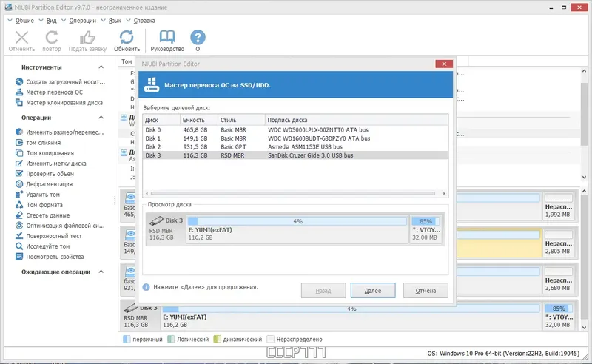Click the Диск column header

(x=161, y=120)
